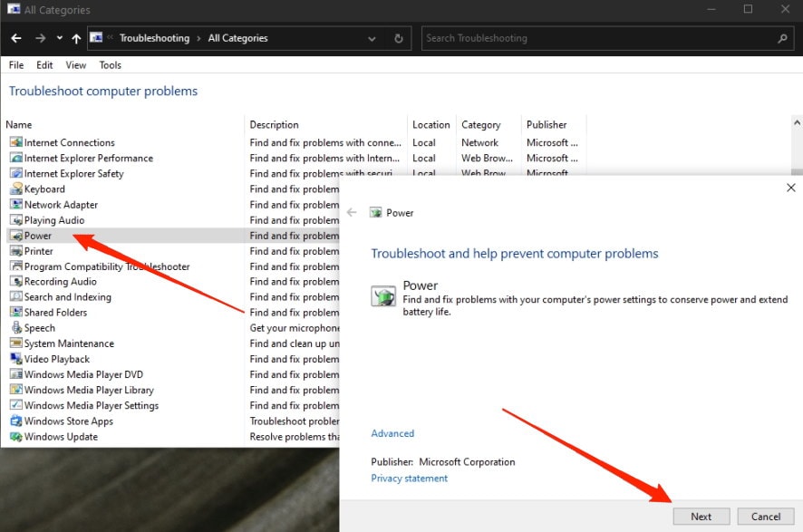803x532 pixels.
Task: Open the View menu
Action: pos(76,65)
